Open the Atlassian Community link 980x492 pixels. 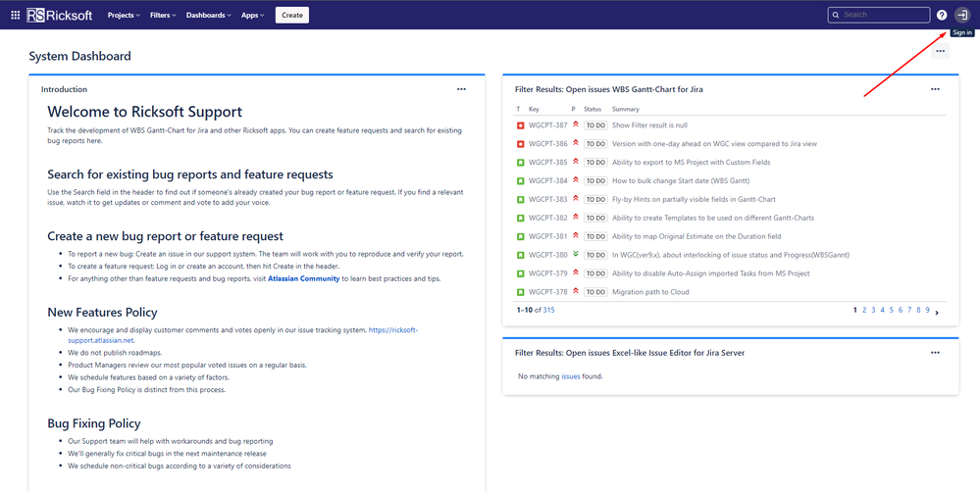[304, 279]
